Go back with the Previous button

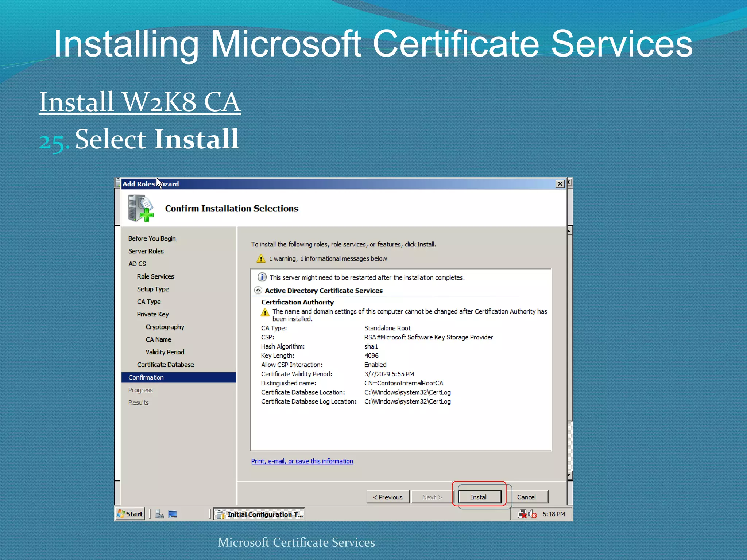point(388,497)
